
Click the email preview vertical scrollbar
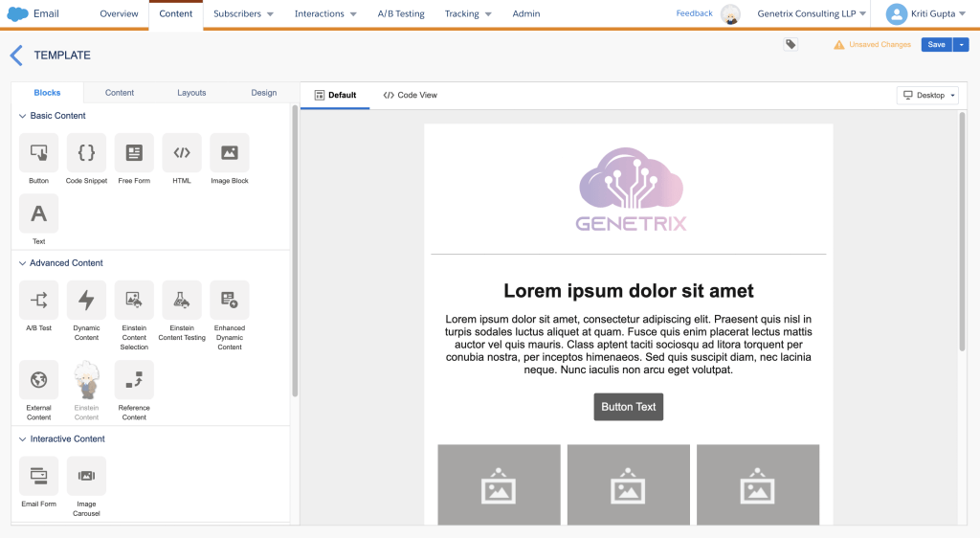963,232
